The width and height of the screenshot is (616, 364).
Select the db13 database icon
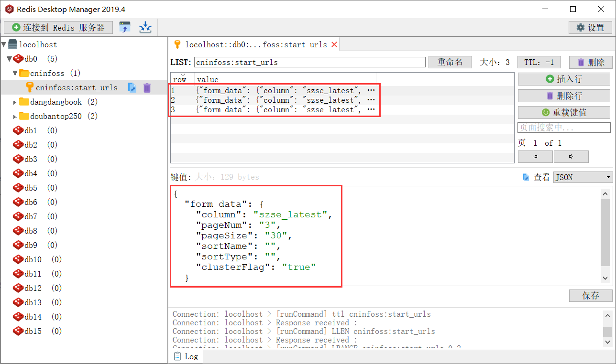18,302
